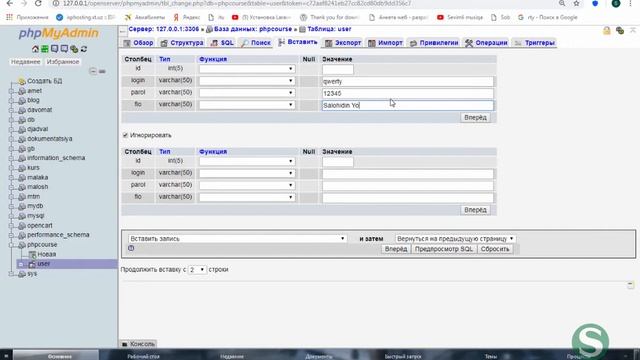Open Вернуться на предыдущую страницу dropdown
This screenshot has height=360, width=640.
455,238
